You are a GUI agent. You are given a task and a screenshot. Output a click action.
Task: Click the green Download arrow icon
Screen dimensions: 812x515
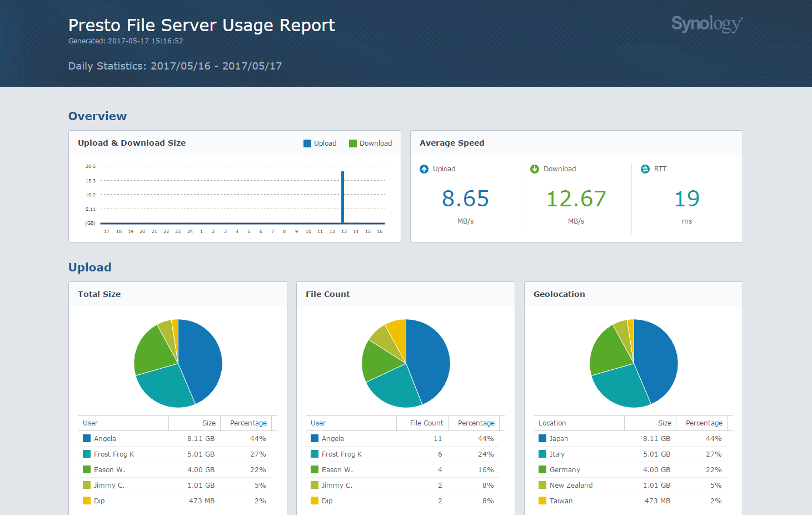click(535, 169)
